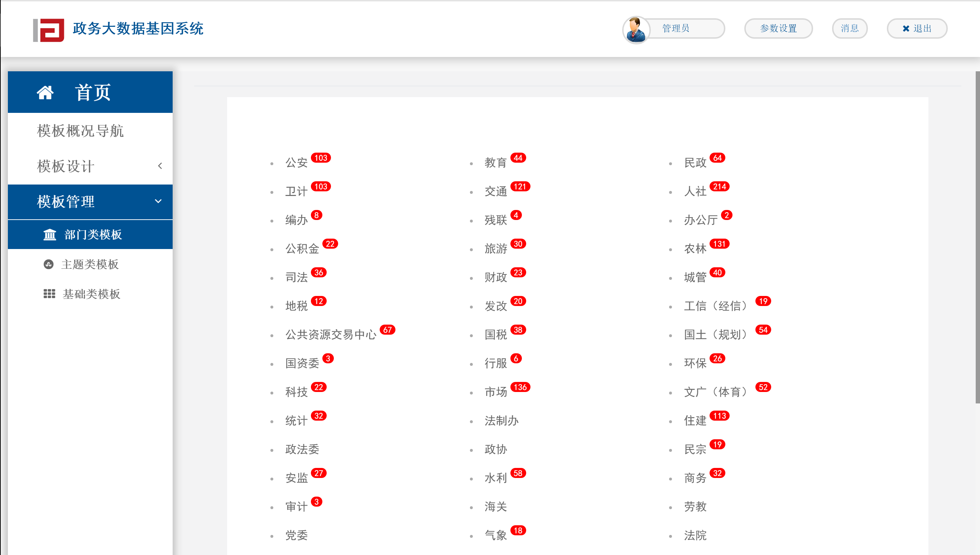Screen dimensions: 980x555
Task: Click the 参数设置 button
Action: pos(778,29)
